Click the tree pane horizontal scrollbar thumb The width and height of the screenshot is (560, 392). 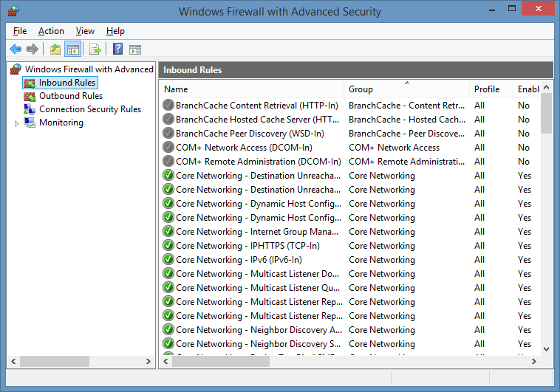[x=54, y=361]
